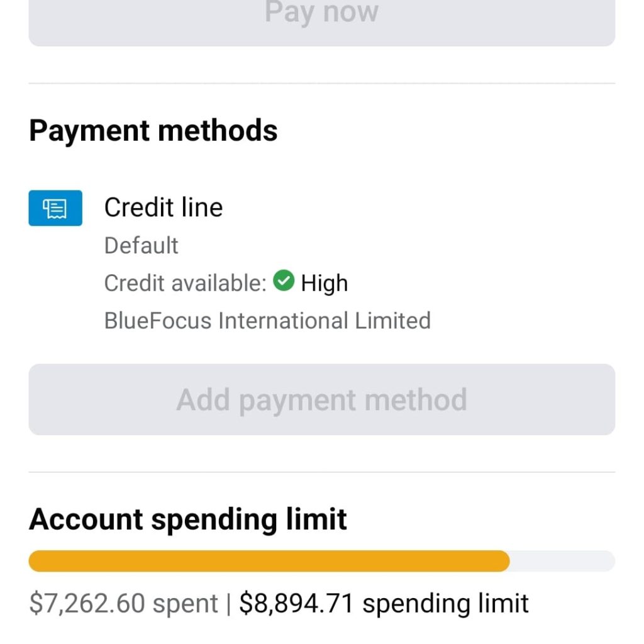
Task: Select the Credit line payment method label
Action: pos(164,208)
